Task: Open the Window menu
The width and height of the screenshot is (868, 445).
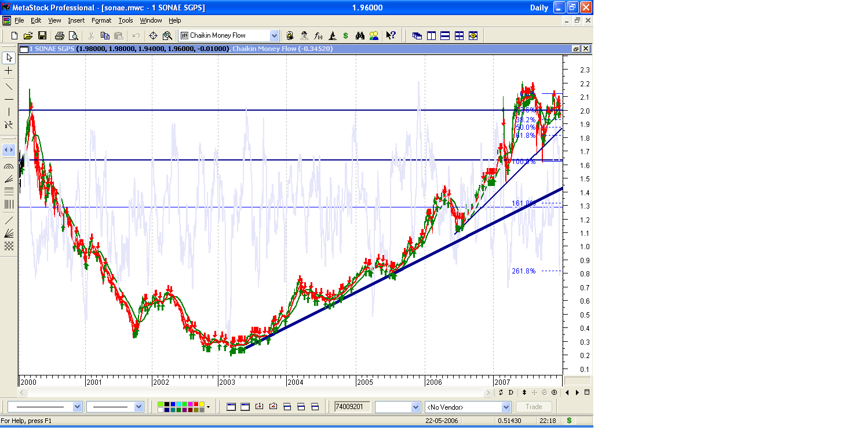Action: (151, 20)
